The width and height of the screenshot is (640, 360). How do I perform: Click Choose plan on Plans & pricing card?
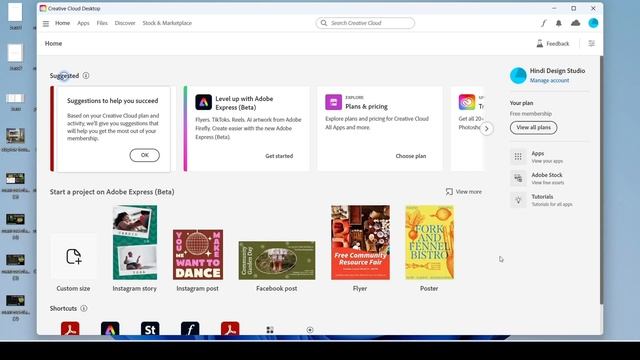pyautogui.click(x=411, y=156)
